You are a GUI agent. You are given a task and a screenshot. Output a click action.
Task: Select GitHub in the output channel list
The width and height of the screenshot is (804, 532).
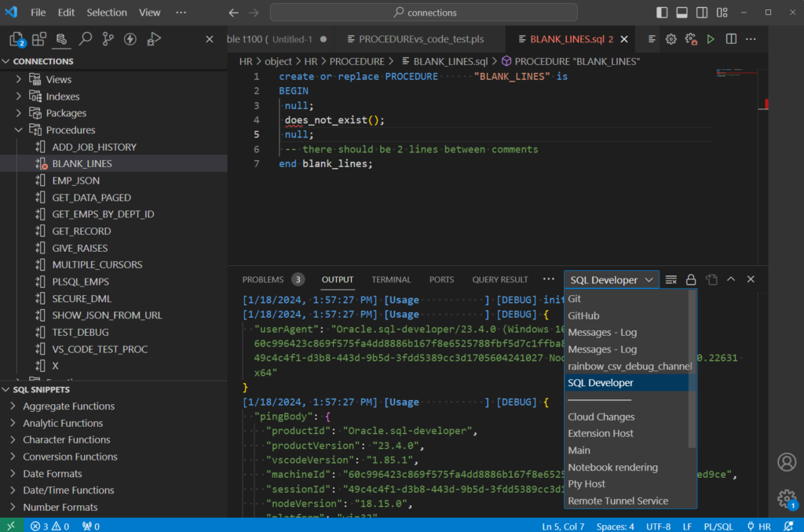(583, 315)
